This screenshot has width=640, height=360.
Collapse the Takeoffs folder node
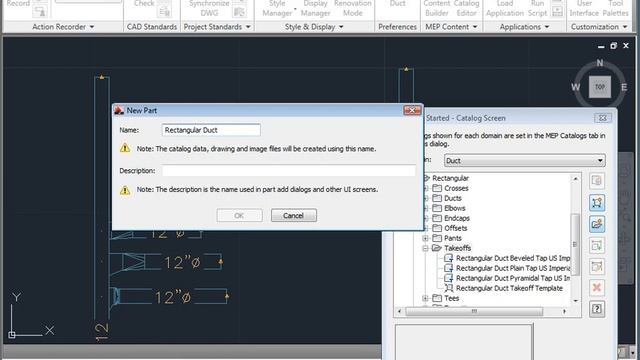pos(425,248)
